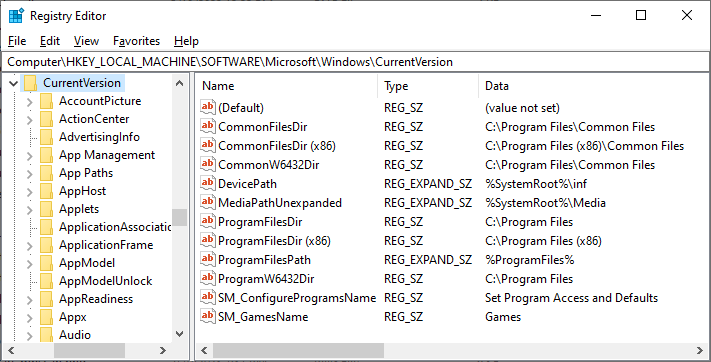The image size is (711, 362).
Task: Click the tree pane scroll up arrow
Action: click(180, 83)
